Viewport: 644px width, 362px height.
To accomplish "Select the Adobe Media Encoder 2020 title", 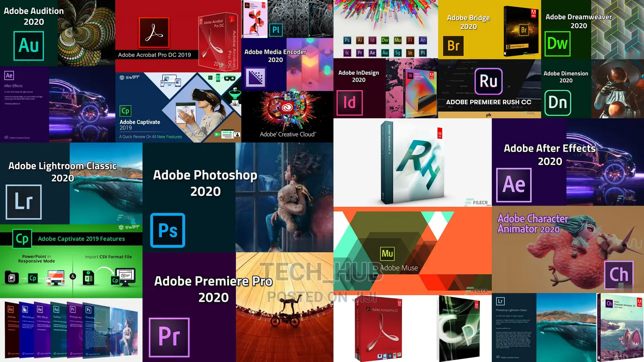I will [x=275, y=56].
